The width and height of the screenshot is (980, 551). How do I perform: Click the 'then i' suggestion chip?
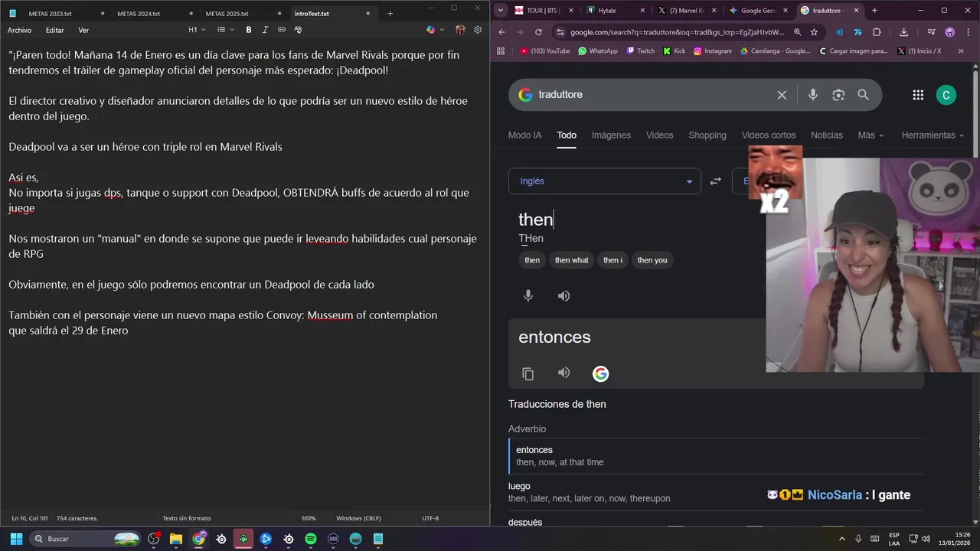pos(612,260)
